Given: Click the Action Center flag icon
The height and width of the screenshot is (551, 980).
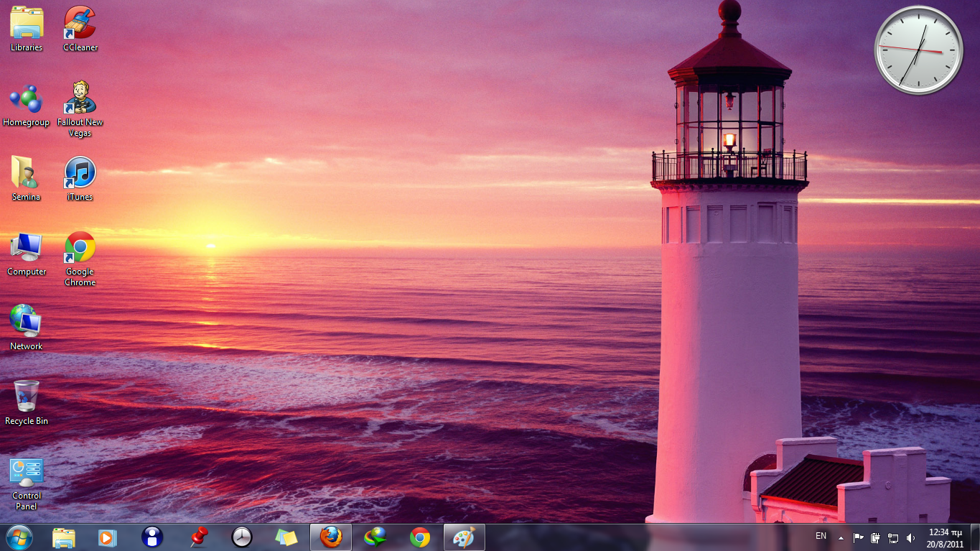Looking at the screenshot, I should click(858, 537).
